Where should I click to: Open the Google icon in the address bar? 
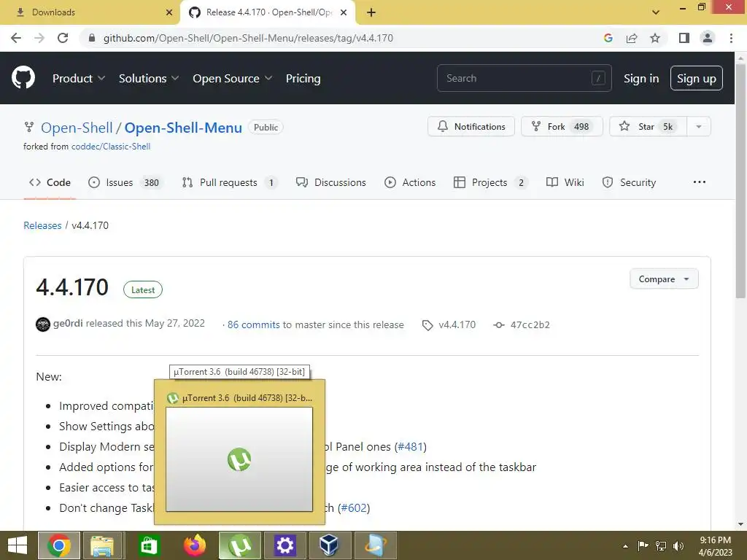608,38
